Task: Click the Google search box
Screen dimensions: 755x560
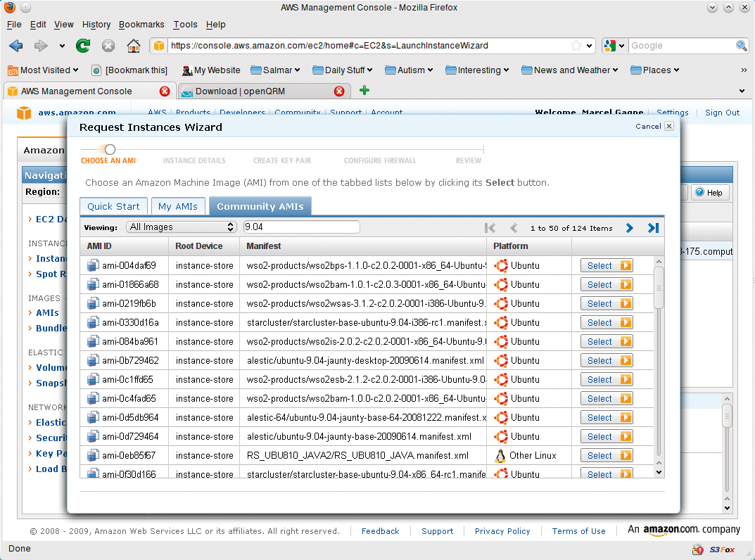Action: pyautogui.click(x=681, y=46)
